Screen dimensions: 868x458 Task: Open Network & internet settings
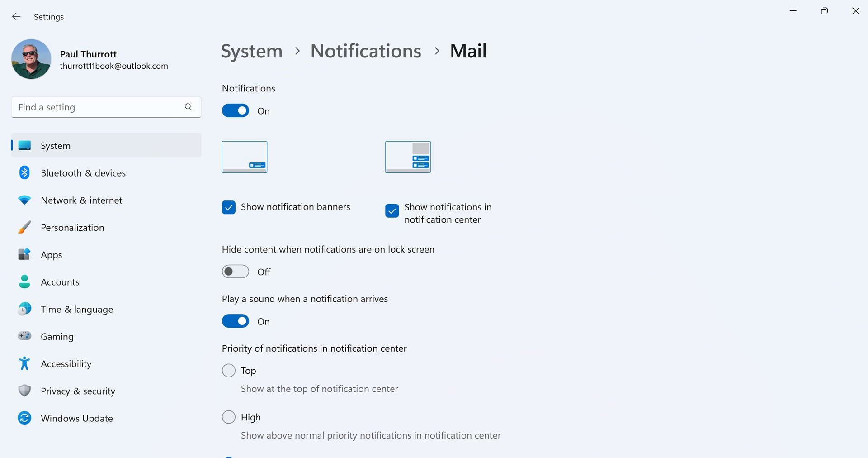81,200
